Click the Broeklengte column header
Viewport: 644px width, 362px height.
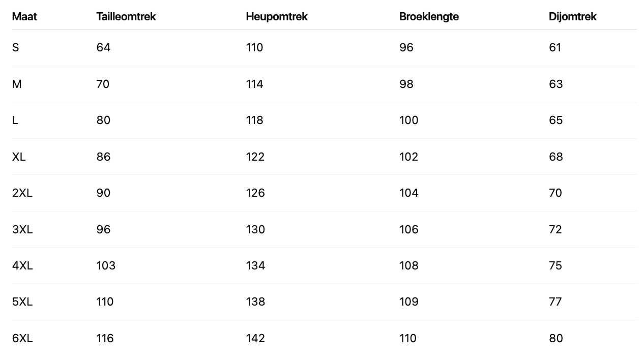pyautogui.click(x=429, y=17)
